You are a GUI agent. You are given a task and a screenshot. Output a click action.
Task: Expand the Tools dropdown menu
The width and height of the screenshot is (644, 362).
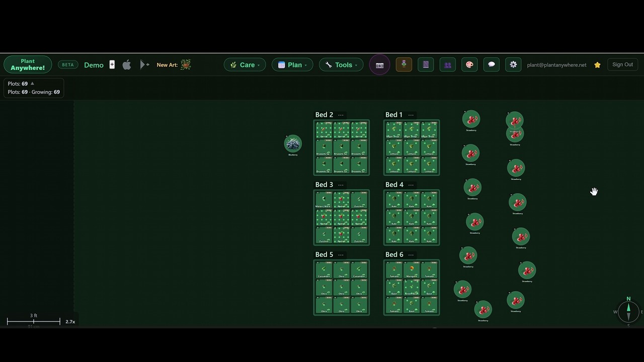coord(341,64)
